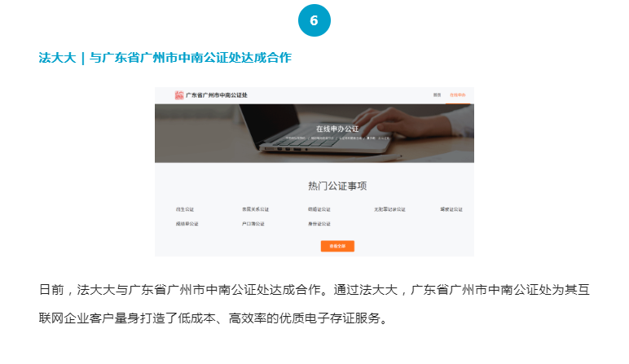Open the 法大大 中南公证处 article heading
This screenshot has width=629, height=364.
tap(165, 58)
